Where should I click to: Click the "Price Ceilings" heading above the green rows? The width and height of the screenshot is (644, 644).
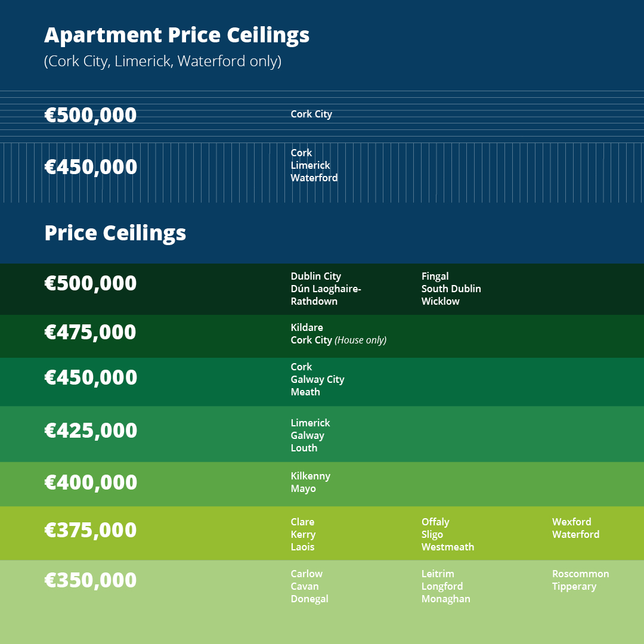click(115, 233)
